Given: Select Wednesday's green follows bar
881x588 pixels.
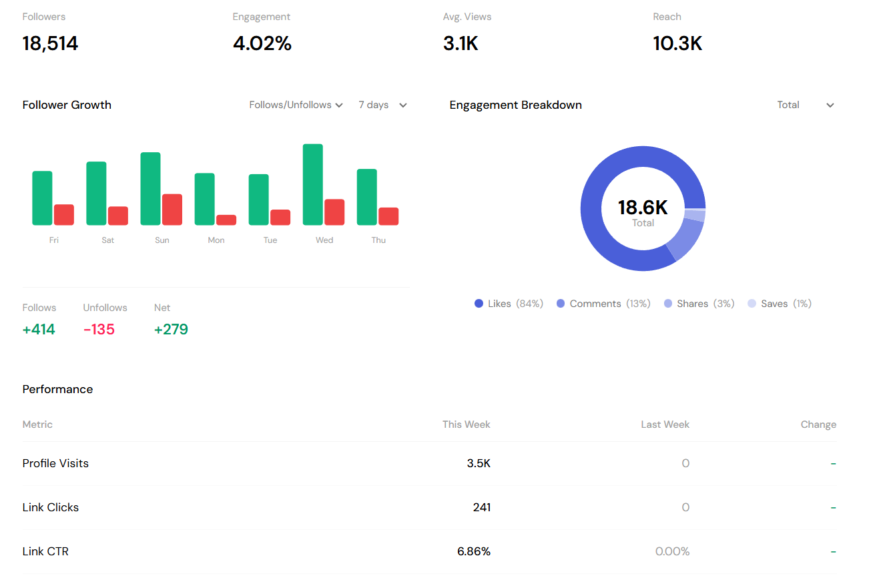Looking at the screenshot, I should [x=312, y=184].
